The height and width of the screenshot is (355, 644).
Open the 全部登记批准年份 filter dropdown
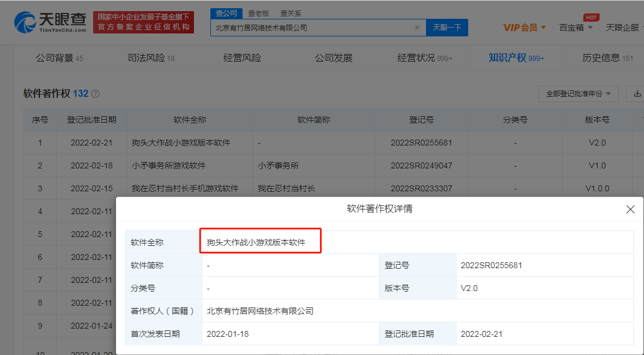point(578,93)
